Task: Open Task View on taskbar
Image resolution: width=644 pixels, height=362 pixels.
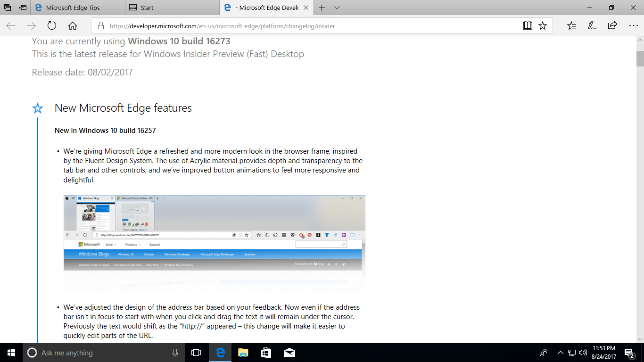Action: [196, 353]
